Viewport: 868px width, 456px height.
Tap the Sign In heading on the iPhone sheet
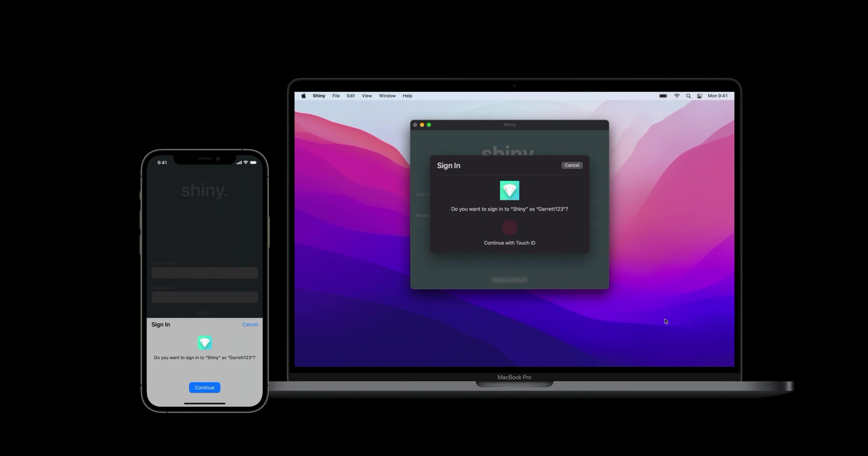tap(160, 324)
